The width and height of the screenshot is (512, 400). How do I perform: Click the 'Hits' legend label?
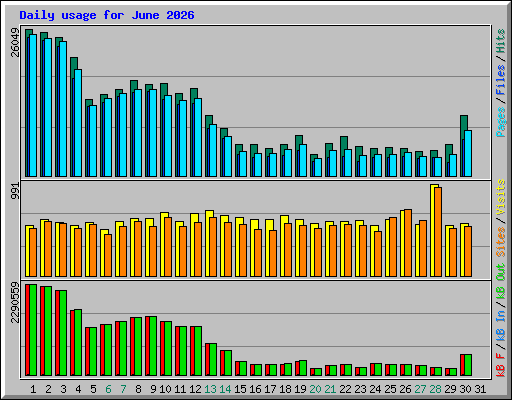click(x=500, y=41)
